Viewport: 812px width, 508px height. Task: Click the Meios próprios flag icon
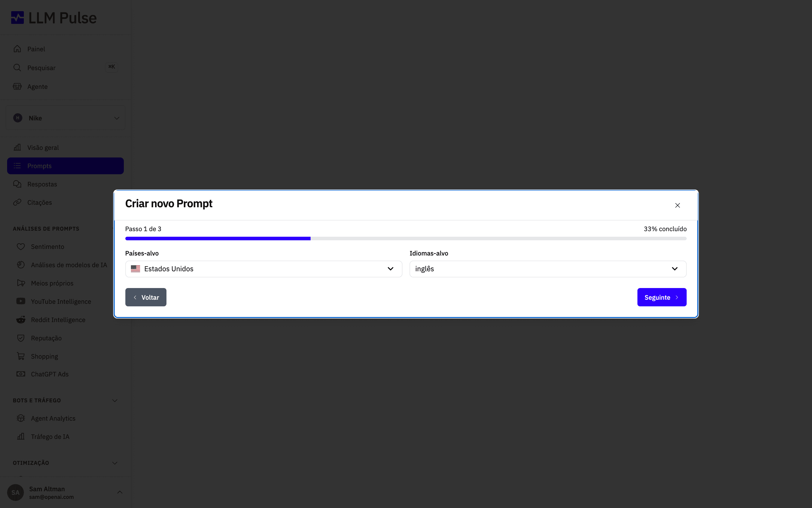tap(21, 283)
